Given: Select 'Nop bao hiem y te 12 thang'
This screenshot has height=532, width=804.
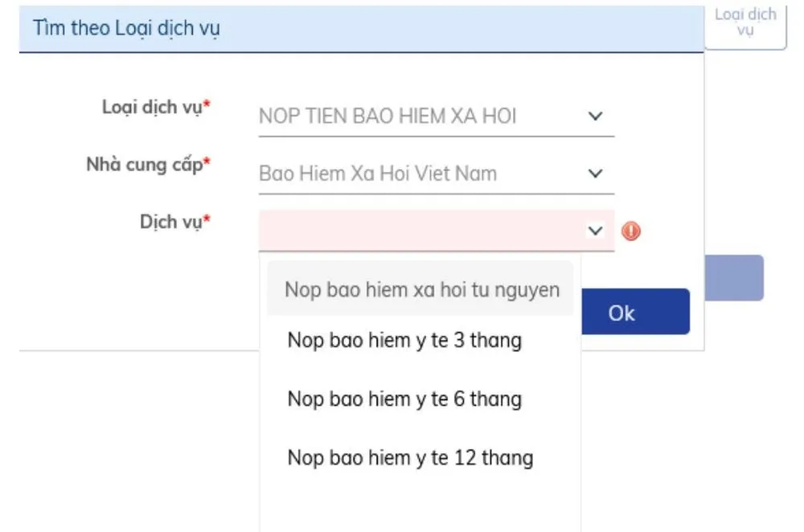Looking at the screenshot, I should (x=409, y=457).
